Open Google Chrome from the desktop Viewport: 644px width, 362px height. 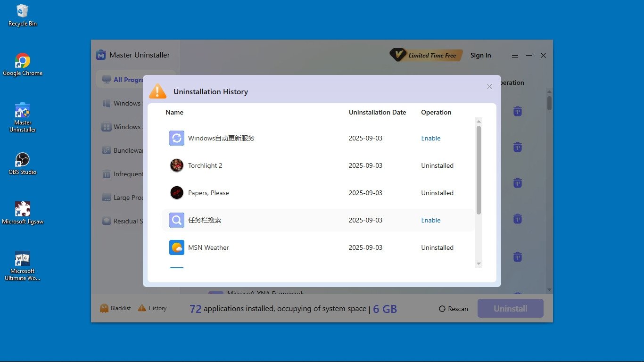tap(22, 64)
